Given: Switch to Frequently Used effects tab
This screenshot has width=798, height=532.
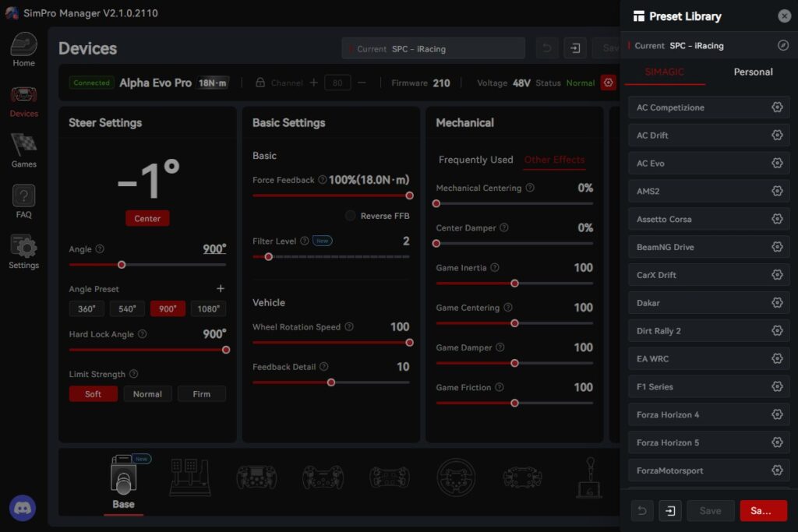Looking at the screenshot, I should [475, 160].
